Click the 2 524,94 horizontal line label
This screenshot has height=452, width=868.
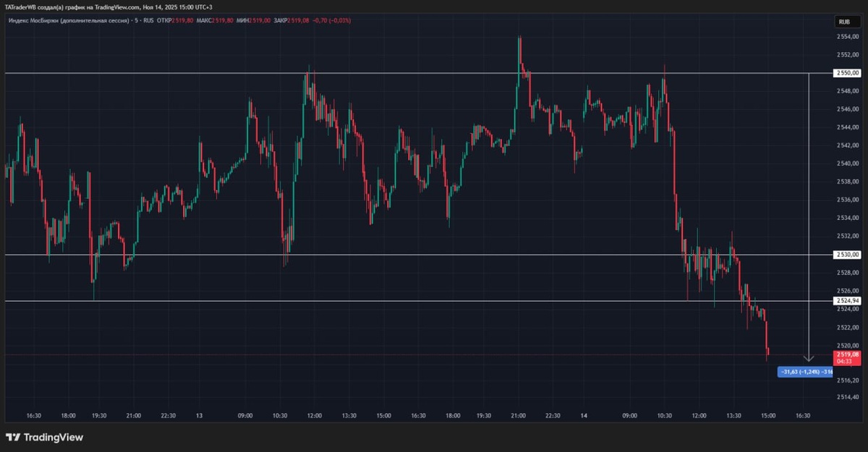847,301
